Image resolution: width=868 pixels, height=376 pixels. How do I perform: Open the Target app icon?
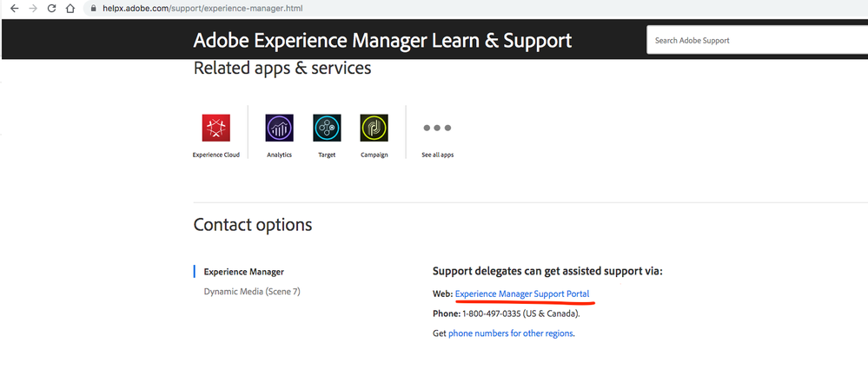point(327,128)
